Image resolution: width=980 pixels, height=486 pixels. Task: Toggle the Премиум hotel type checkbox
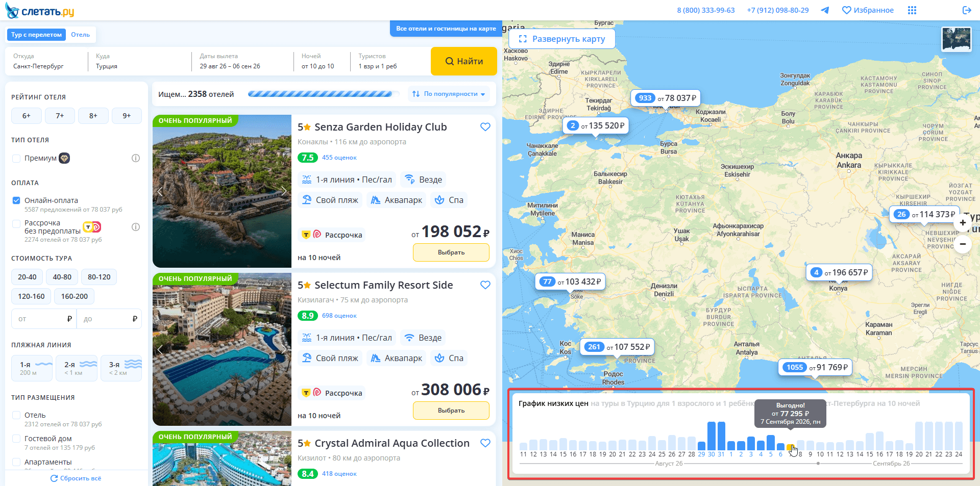[x=16, y=159]
